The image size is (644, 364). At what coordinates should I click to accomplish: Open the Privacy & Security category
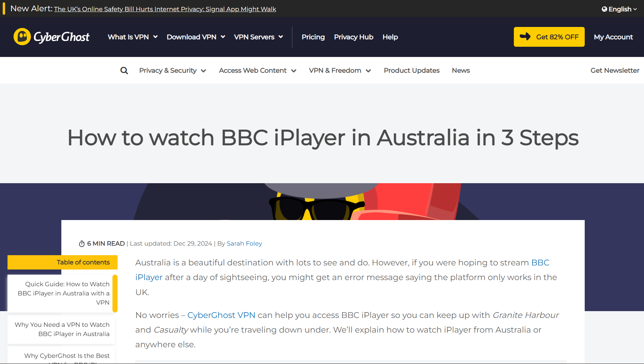pyautogui.click(x=168, y=71)
